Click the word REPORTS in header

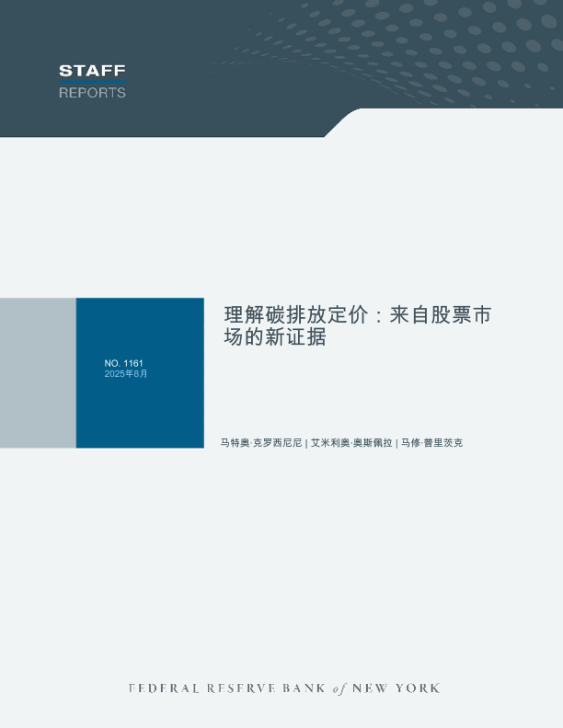pyautogui.click(x=92, y=93)
